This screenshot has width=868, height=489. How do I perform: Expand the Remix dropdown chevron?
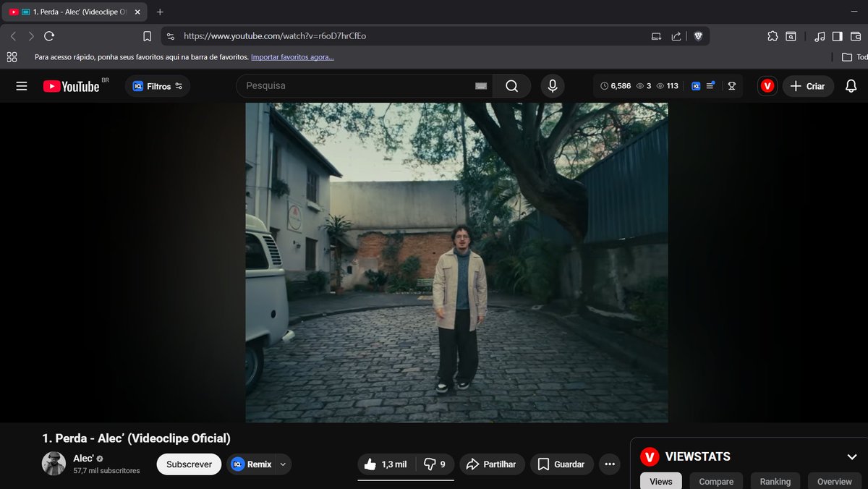pyautogui.click(x=282, y=464)
